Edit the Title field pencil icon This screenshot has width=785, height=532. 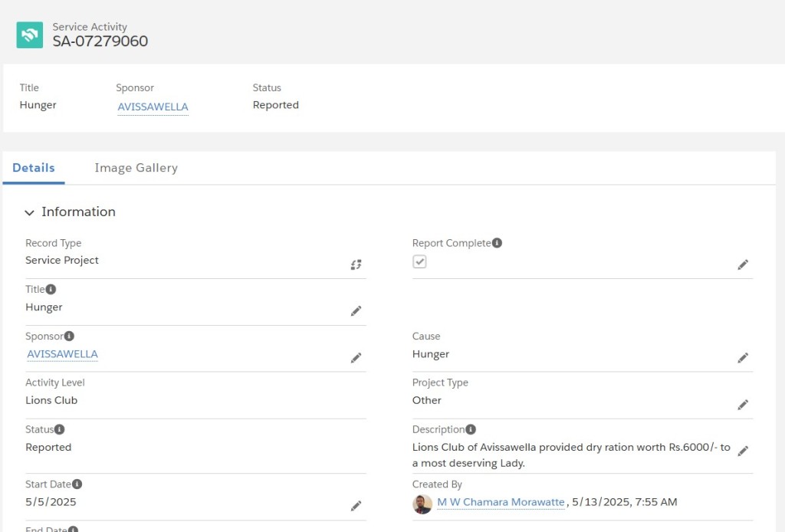tap(356, 310)
